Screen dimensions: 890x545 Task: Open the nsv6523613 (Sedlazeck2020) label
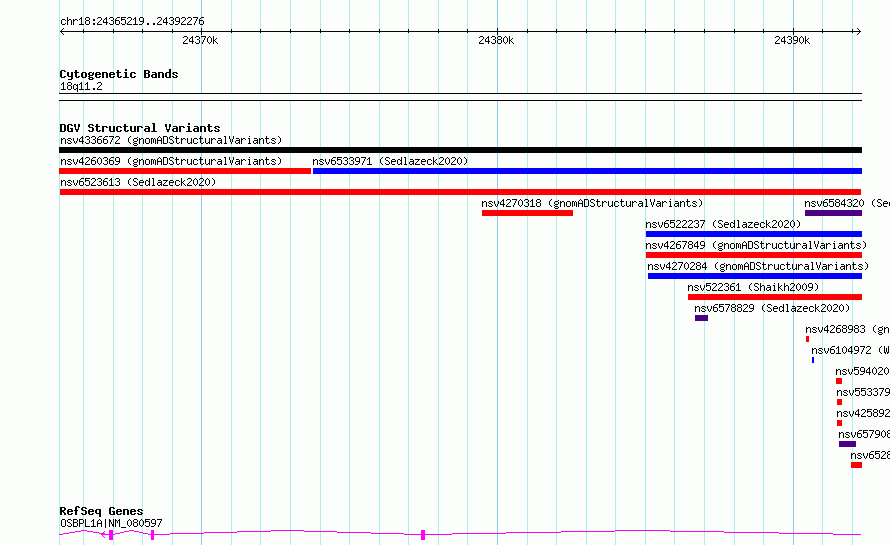[x=138, y=182]
